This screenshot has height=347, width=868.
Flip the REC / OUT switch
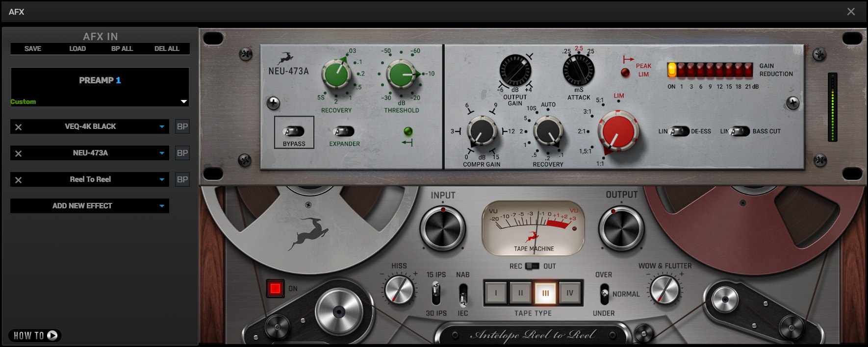(532, 266)
